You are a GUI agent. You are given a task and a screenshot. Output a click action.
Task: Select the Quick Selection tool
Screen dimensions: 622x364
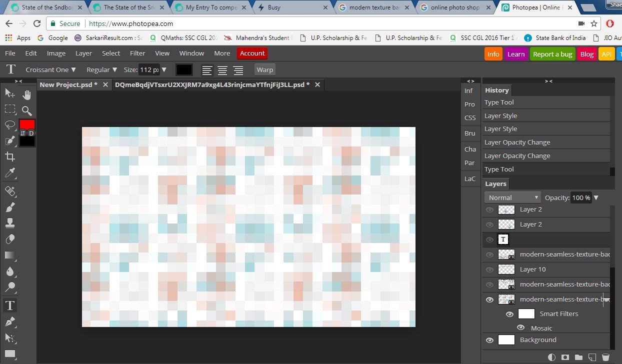10,141
